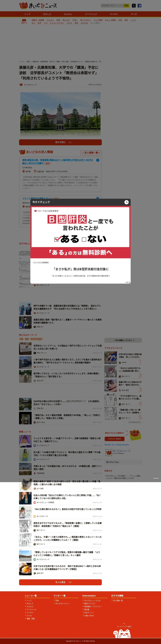Expand more keywords with もっと見る
161x644 pixels.
(x=96, y=23)
